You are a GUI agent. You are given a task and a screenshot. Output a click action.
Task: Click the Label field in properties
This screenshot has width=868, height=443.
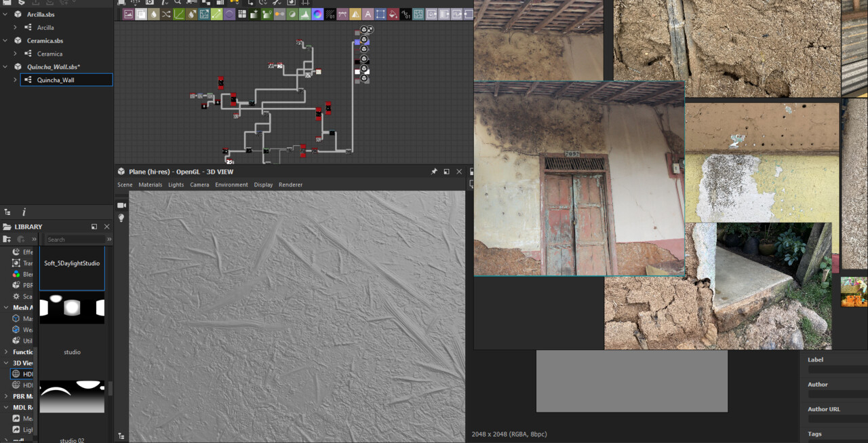837,370
